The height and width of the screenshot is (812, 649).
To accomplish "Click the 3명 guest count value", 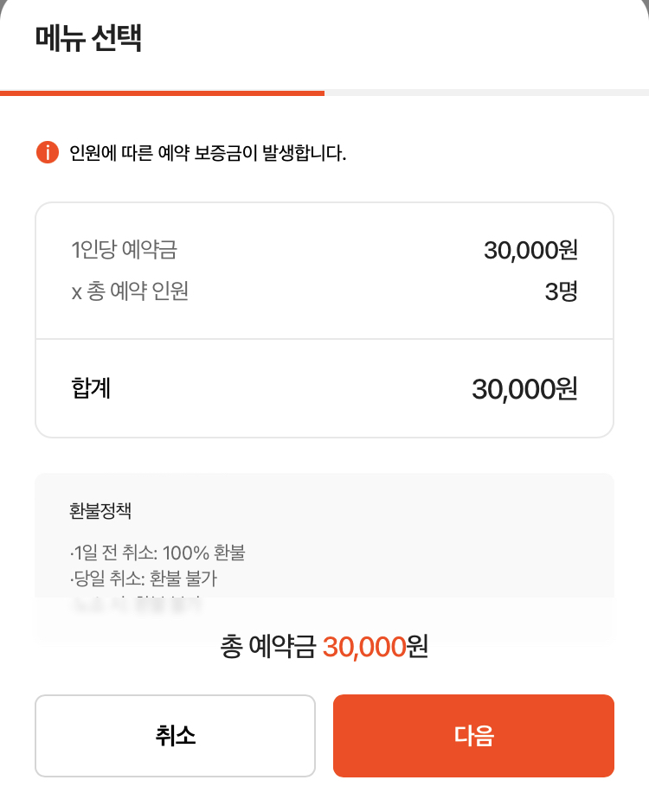I will click(x=561, y=291).
